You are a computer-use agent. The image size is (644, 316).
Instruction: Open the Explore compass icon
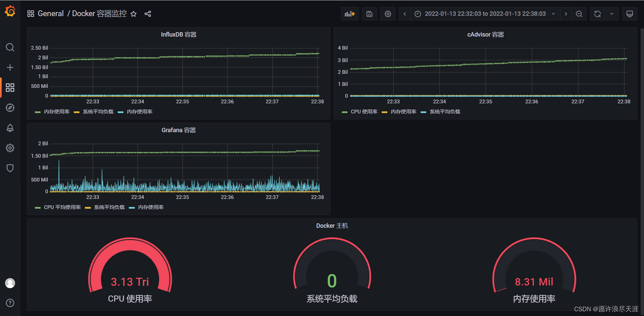pyautogui.click(x=10, y=108)
